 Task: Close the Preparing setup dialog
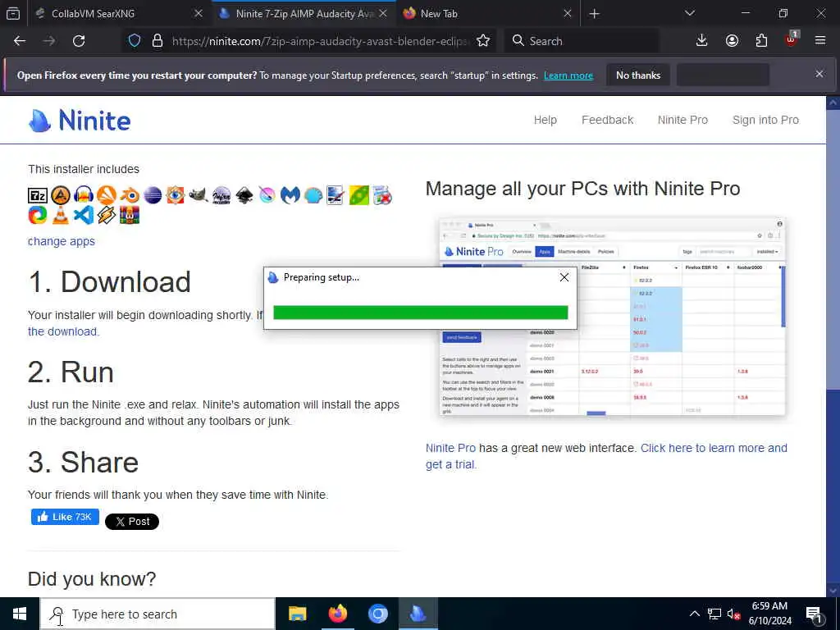click(x=564, y=277)
